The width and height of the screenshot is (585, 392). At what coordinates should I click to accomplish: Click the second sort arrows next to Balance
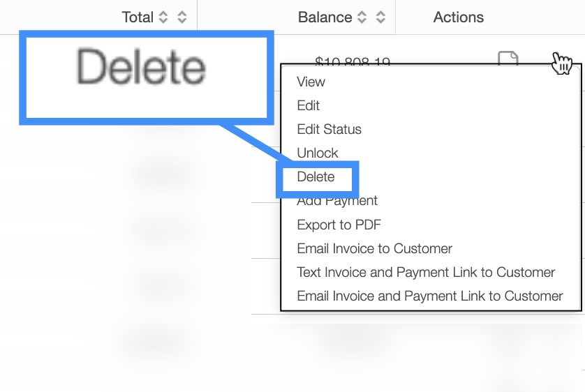380,17
